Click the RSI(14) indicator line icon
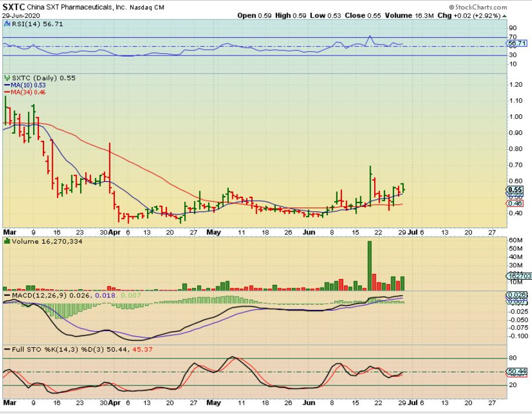 [6, 25]
